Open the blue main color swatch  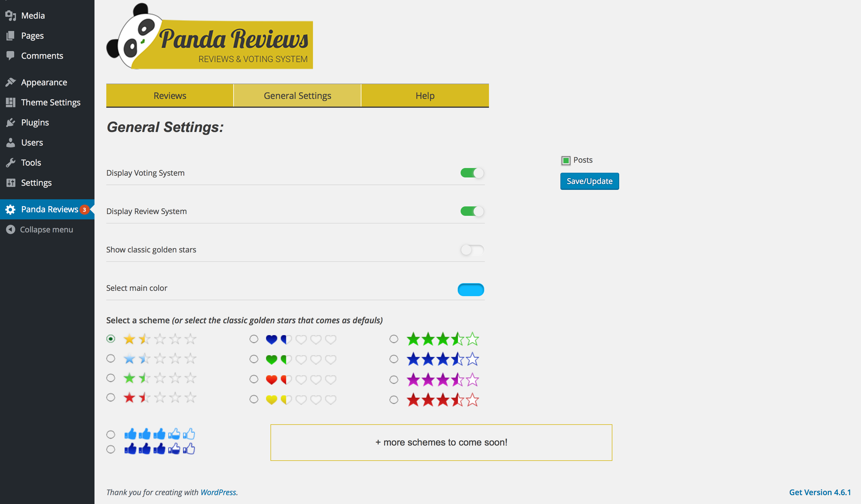[470, 289]
